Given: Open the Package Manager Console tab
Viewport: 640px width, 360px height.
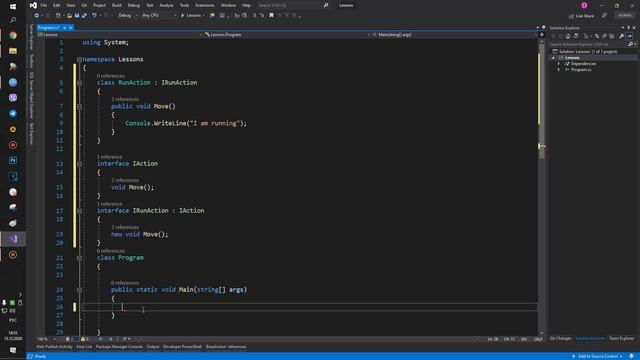Looking at the screenshot, I should click(x=119, y=347).
